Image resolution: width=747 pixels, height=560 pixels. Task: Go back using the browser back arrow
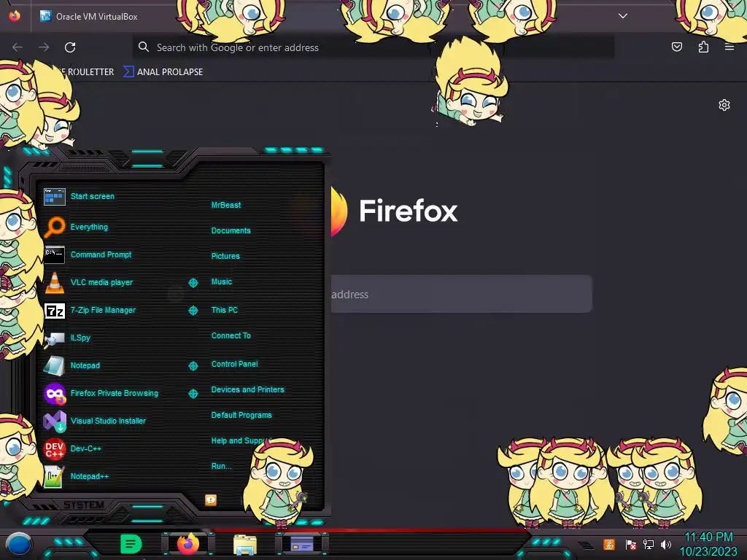coord(18,47)
